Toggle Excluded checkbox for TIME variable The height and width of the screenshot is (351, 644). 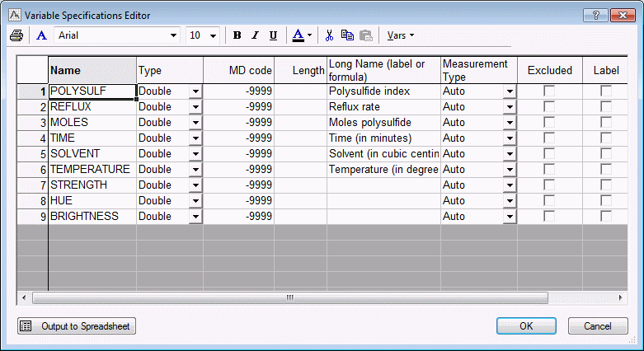[x=548, y=138]
